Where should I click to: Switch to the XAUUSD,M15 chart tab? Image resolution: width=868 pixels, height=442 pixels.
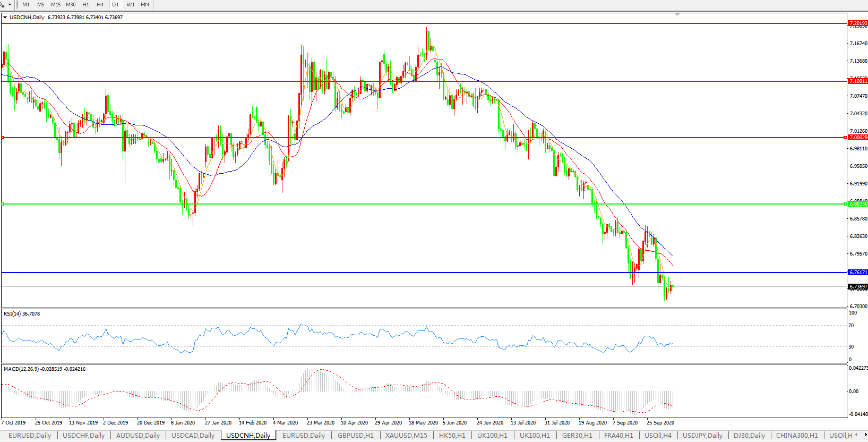click(406, 436)
